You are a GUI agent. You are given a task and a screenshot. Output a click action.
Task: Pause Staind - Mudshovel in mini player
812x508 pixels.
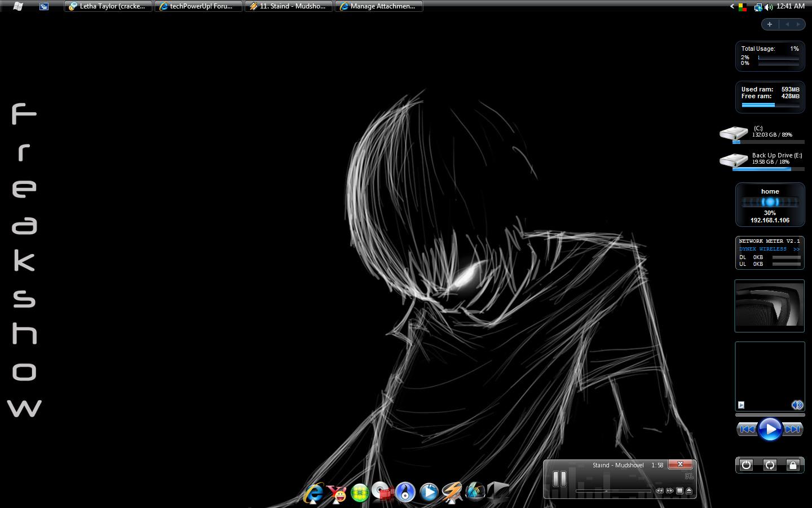tap(559, 479)
